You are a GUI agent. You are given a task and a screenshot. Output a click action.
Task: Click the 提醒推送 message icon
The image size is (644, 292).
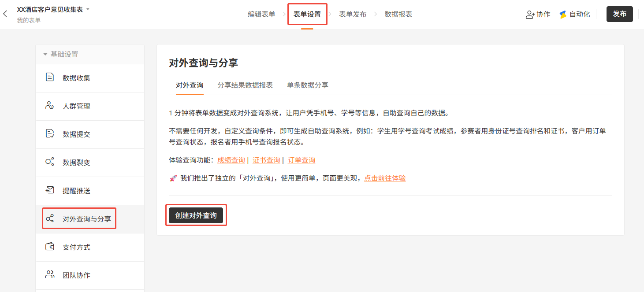(50, 190)
